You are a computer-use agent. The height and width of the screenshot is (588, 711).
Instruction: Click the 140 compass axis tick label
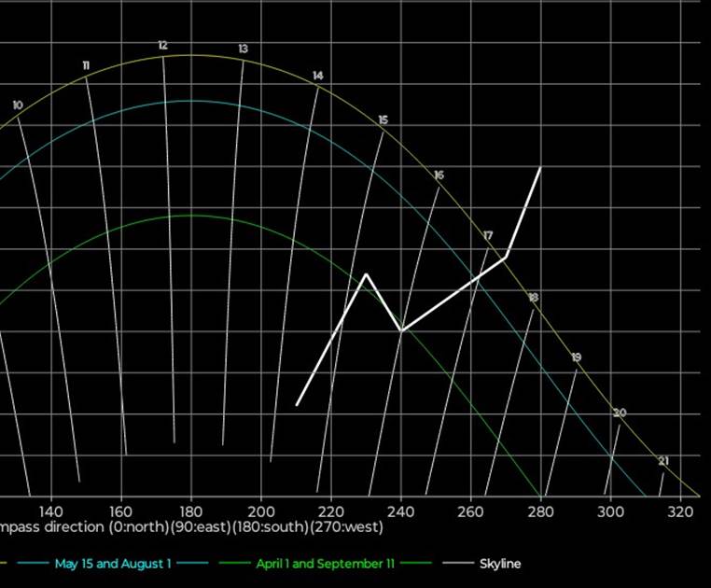pos(51,512)
